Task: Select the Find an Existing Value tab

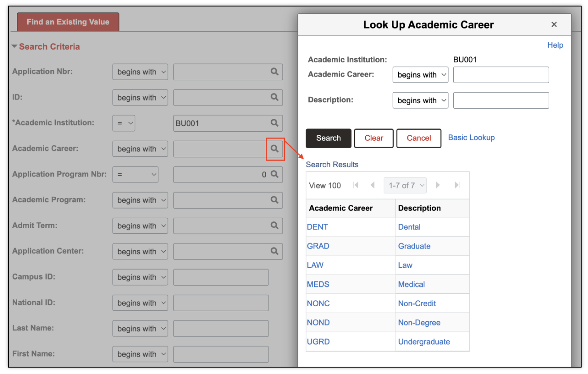Action: coord(68,22)
